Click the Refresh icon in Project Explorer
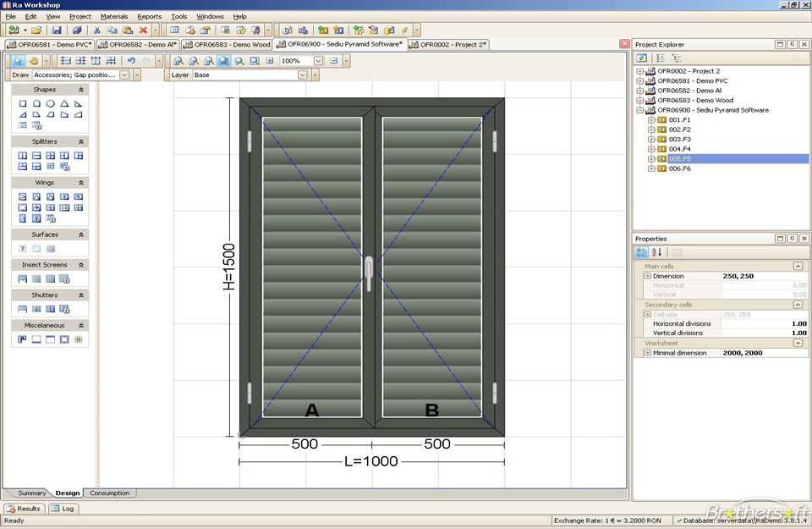Screen dimensions: 812x529 point(643,58)
